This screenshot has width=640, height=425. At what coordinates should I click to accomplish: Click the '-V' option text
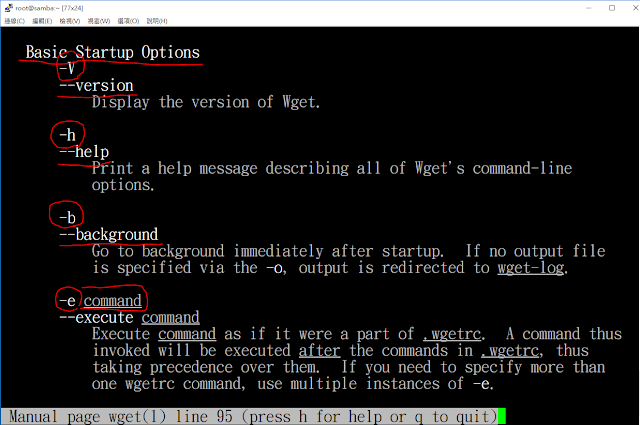[67, 69]
